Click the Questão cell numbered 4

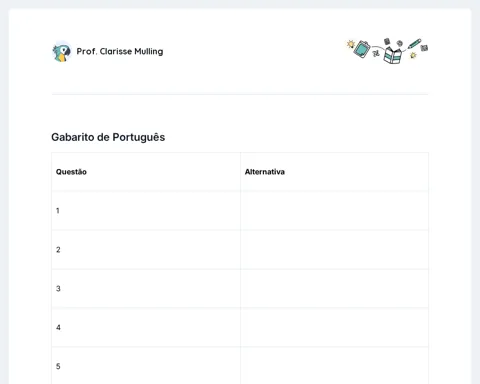coord(146,328)
